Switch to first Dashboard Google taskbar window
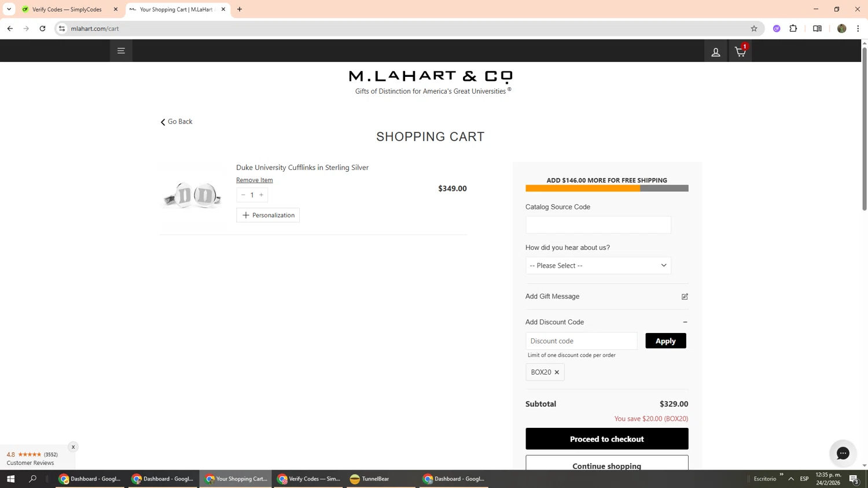The height and width of the screenshot is (488, 868). [90, 479]
